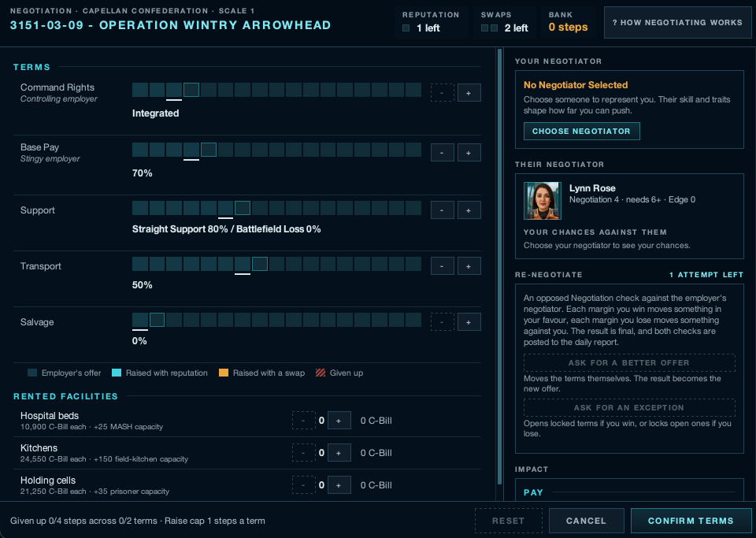Click the 50% transport value

(143, 285)
